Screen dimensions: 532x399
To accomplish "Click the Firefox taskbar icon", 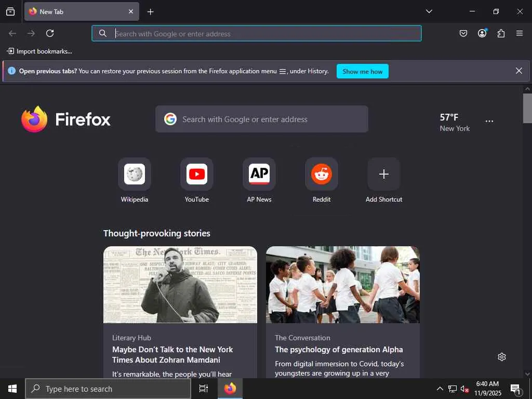I will coord(230,389).
